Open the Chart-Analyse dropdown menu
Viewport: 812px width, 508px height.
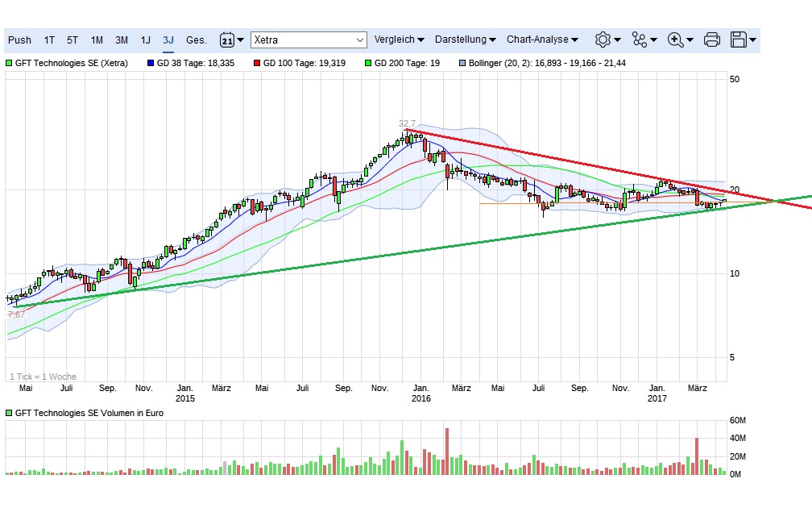point(542,40)
